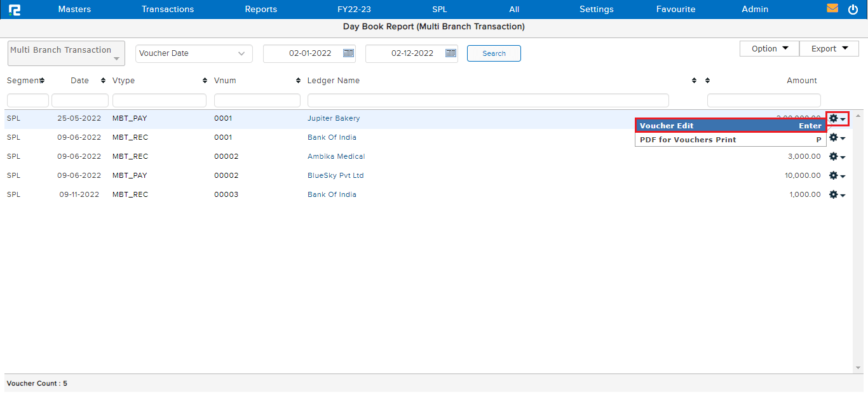Choose PDF for Vouchers Print option
The width and height of the screenshot is (868, 397).
[730, 140]
